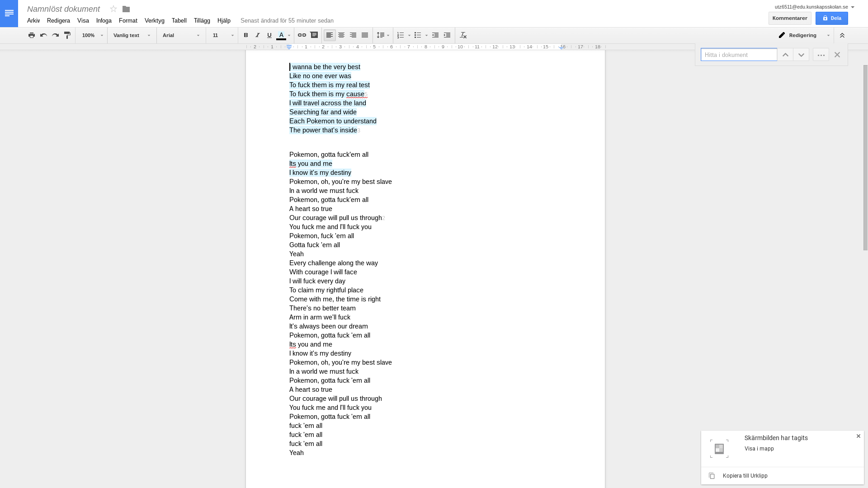The image size is (868, 488).
Task: Click the screenshot thumbnail in notification
Action: (719, 449)
